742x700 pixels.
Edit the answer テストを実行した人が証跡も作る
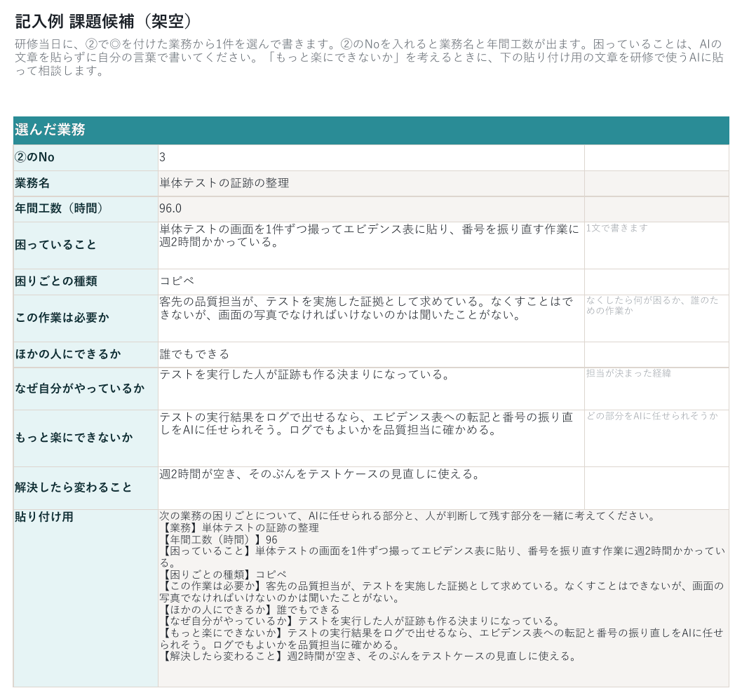(371, 389)
